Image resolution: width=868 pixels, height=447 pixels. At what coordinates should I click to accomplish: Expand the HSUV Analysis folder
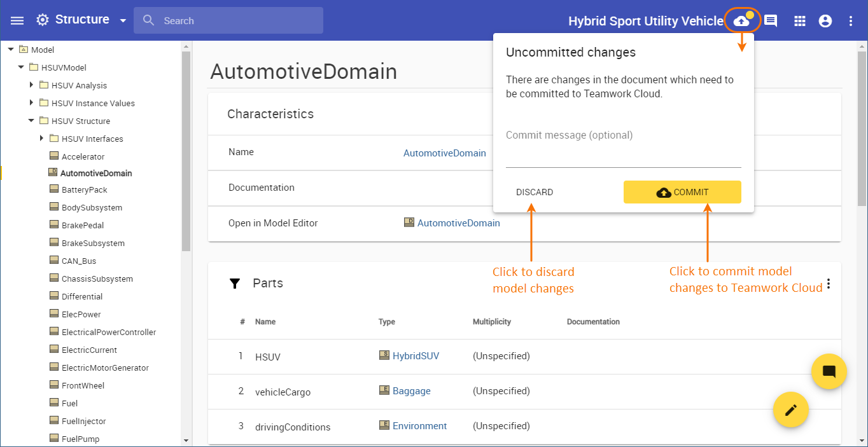coord(31,85)
